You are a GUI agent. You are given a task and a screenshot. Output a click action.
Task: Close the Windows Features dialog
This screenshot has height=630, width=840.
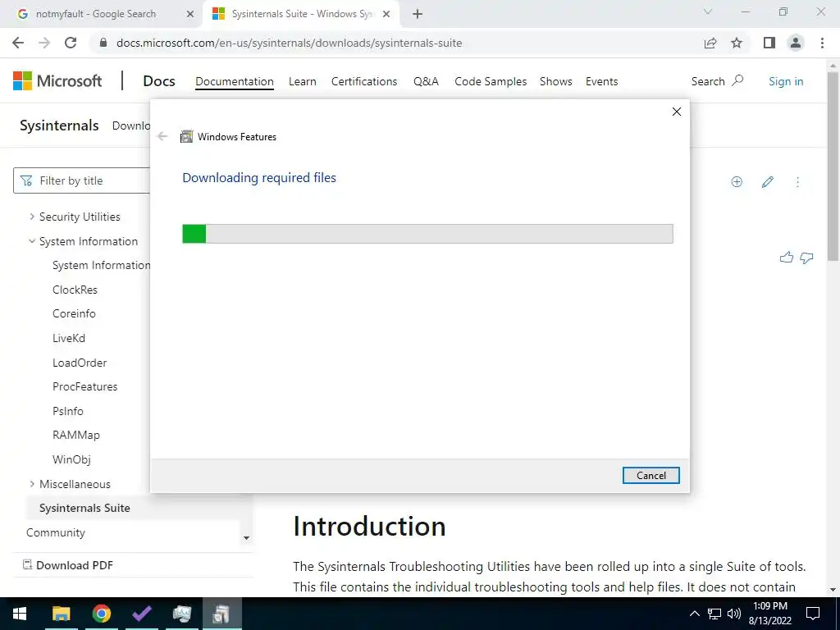point(677,112)
